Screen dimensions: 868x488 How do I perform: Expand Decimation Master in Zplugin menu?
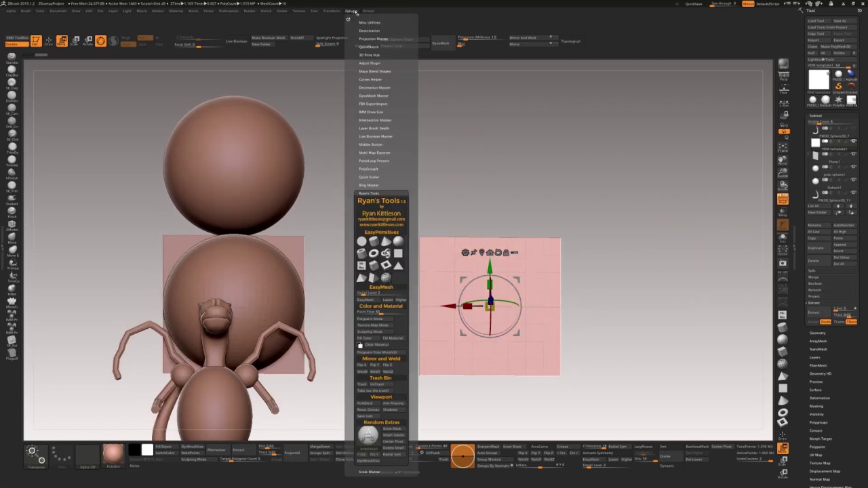[x=374, y=87]
